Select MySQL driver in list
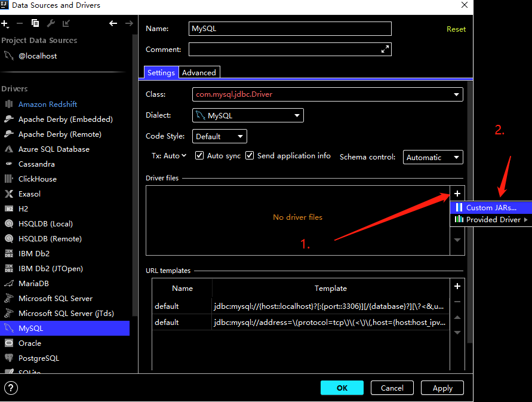This screenshot has width=532, height=402. pyautogui.click(x=65, y=329)
